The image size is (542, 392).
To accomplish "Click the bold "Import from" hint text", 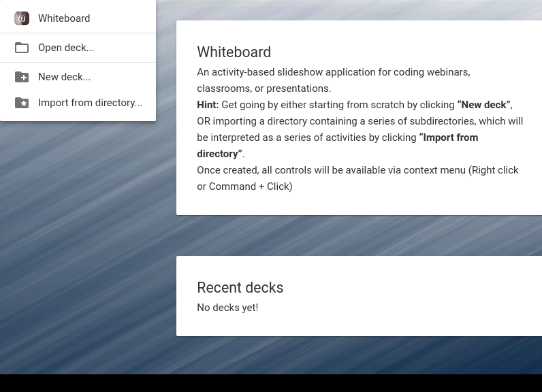I will point(449,137).
